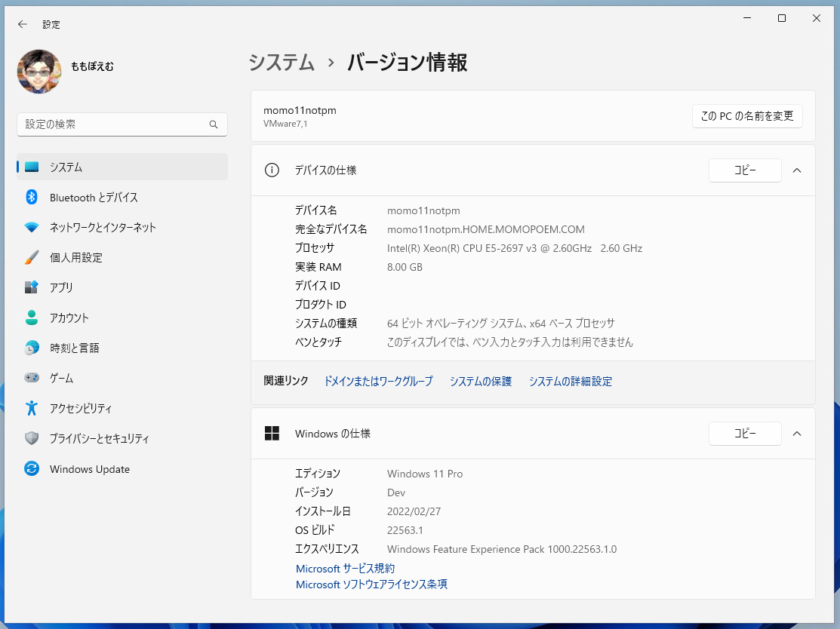This screenshot has height=629, width=840.
Task: Select アカウント in the sidebar
Action: 69,318
